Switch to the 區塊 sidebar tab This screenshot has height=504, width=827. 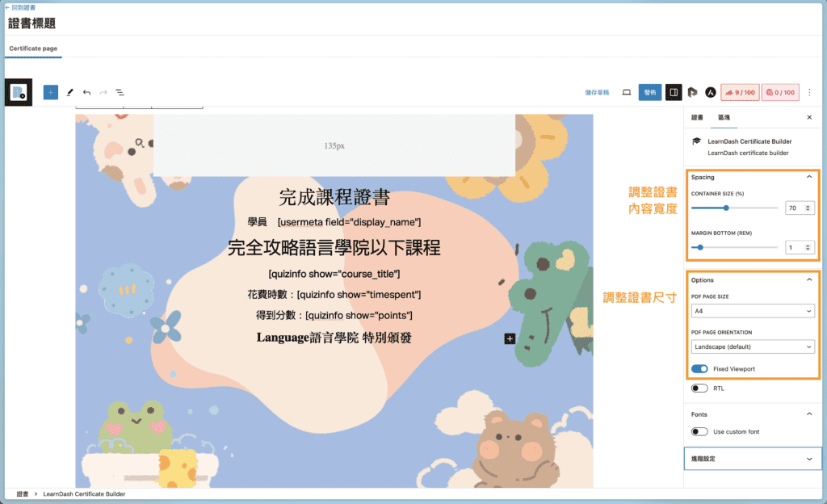pos(724,117)
